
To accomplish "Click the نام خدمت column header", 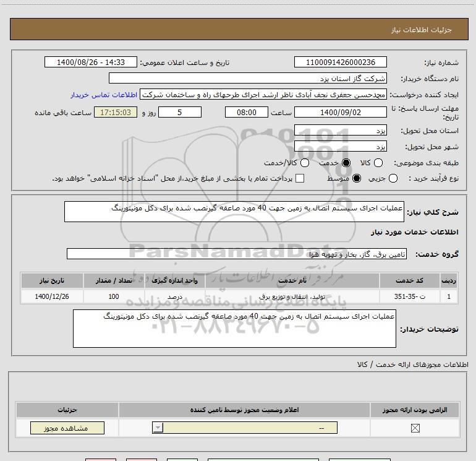I will pos(292,280).
